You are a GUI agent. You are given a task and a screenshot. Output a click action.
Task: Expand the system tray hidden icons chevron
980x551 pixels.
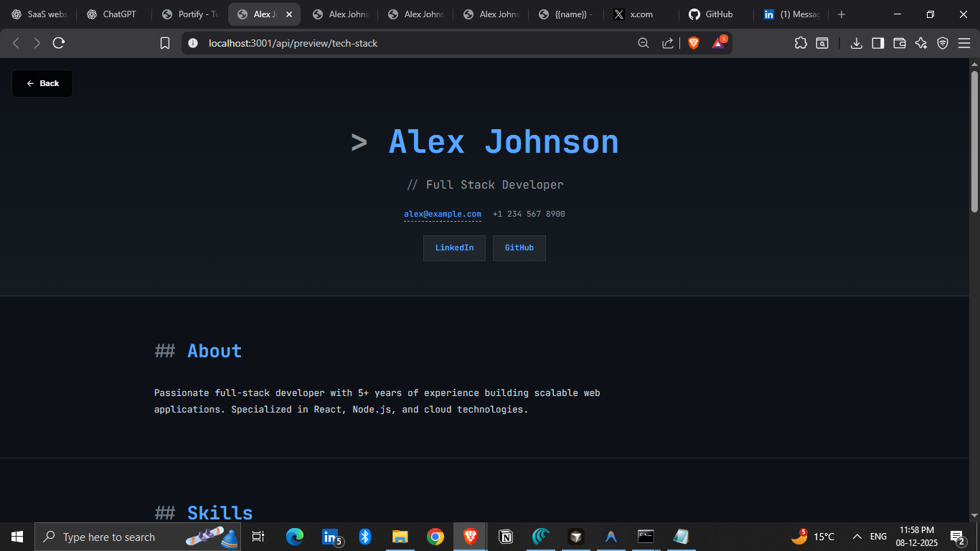click(857, 537)
